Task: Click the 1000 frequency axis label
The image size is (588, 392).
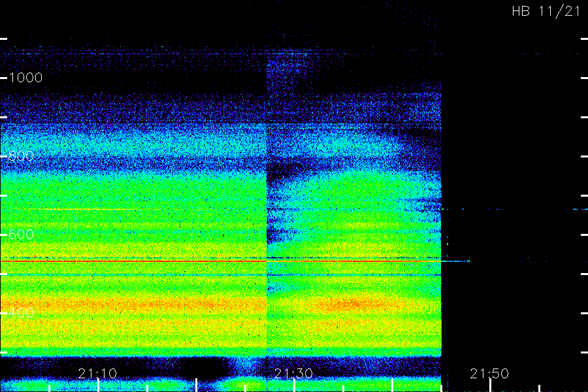Action: [25, 78]
